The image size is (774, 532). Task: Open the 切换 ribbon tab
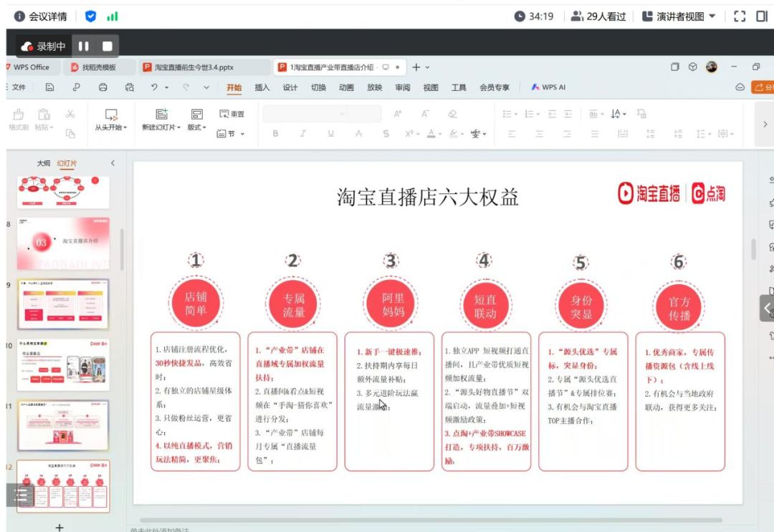click(x=318, y=87)
